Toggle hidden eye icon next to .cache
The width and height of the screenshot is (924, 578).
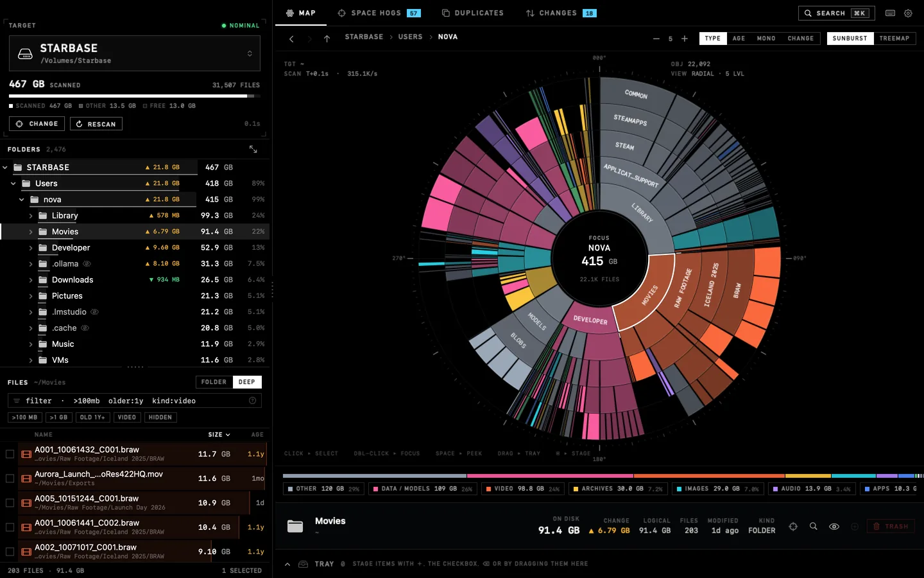(x=85, y=328)
